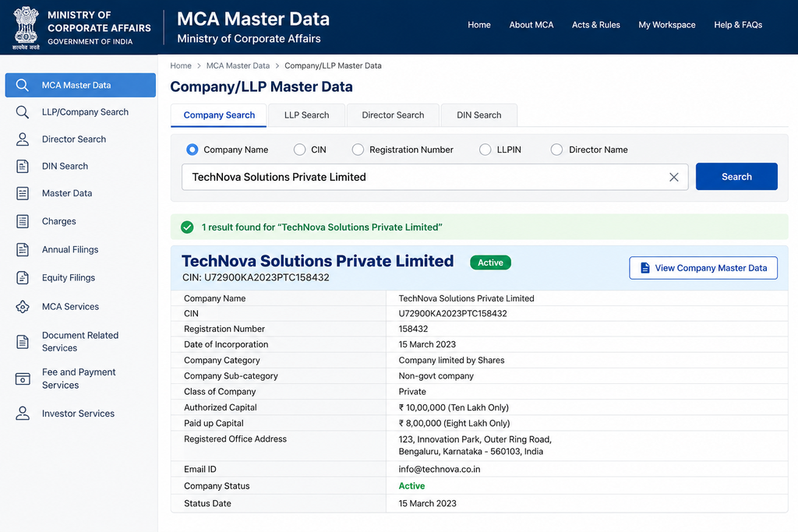This screenshot has height=532, width=798.
Task: Click the Equity Filings document icon
Action: (x=23, y=278)
